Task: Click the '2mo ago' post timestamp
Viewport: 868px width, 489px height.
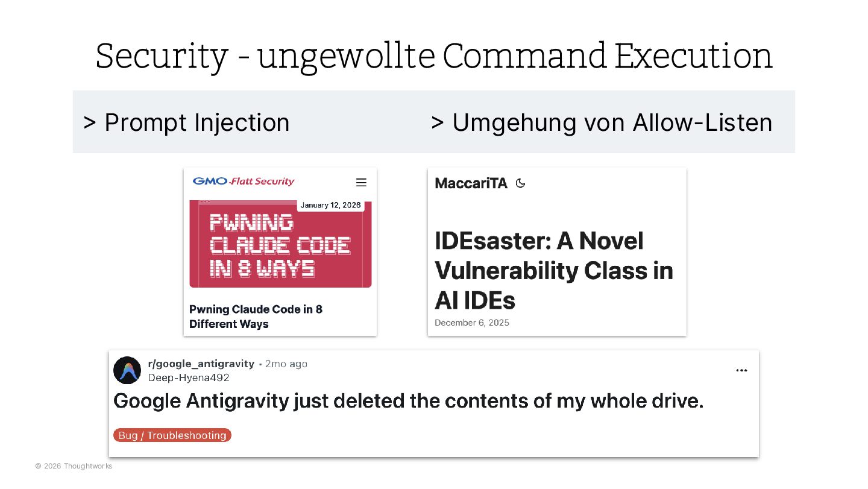Action: click(x=286, y=364)
